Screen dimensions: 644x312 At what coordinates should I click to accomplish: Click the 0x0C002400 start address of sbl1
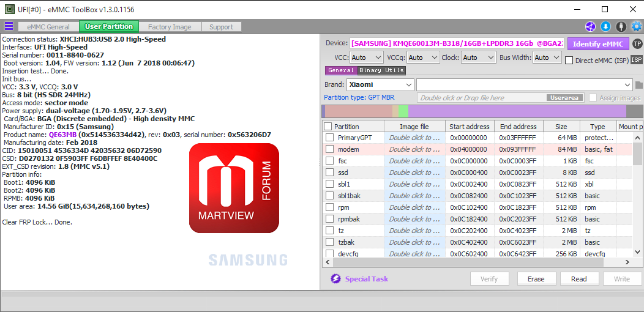click(469, 184)
